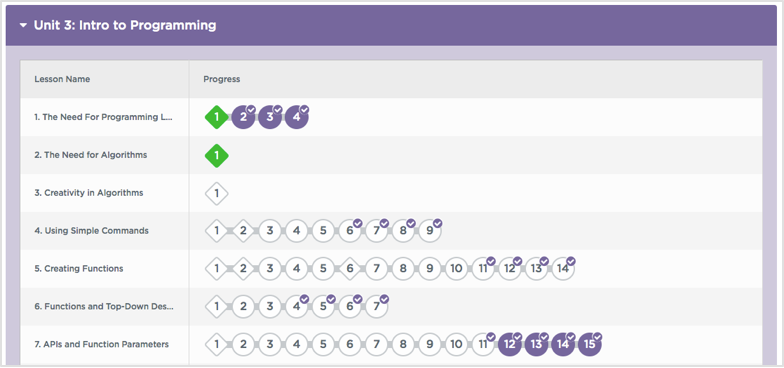Image resolution: width=784 pixels, height=368 pixels.
Task: Select bubble 7 in Functions and Top-Down Design row
Action: (x=376, y=306)
